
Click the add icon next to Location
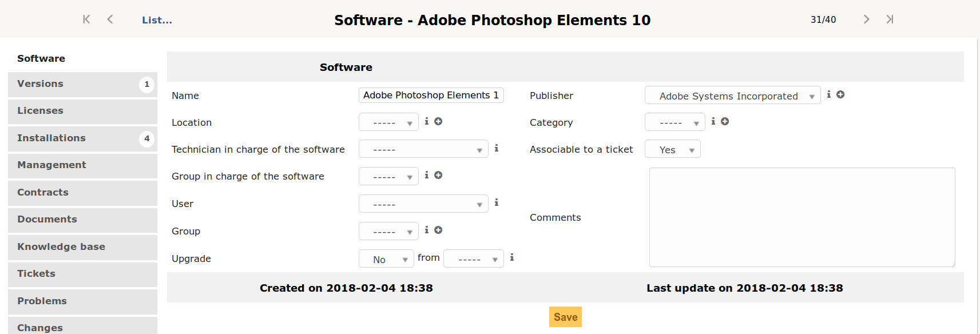click(438, 121)
